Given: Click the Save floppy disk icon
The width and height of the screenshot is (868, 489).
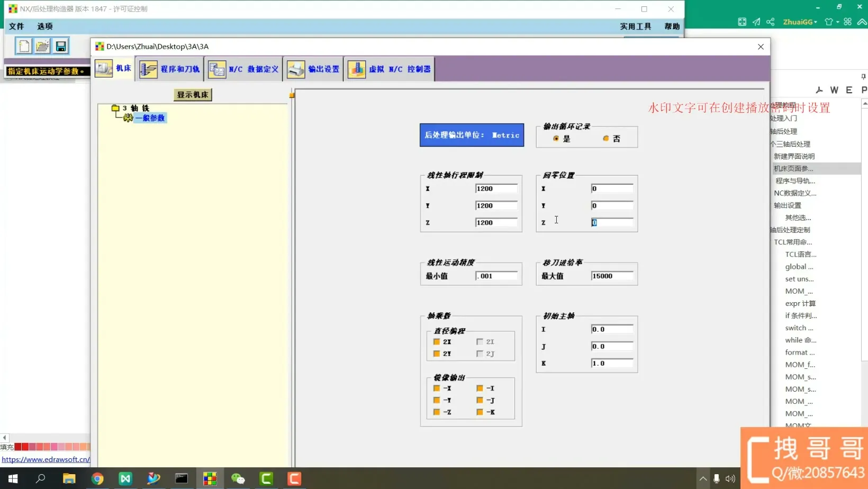Looking at the screenshot, I should pyautogui.click(x=61, y=46).
